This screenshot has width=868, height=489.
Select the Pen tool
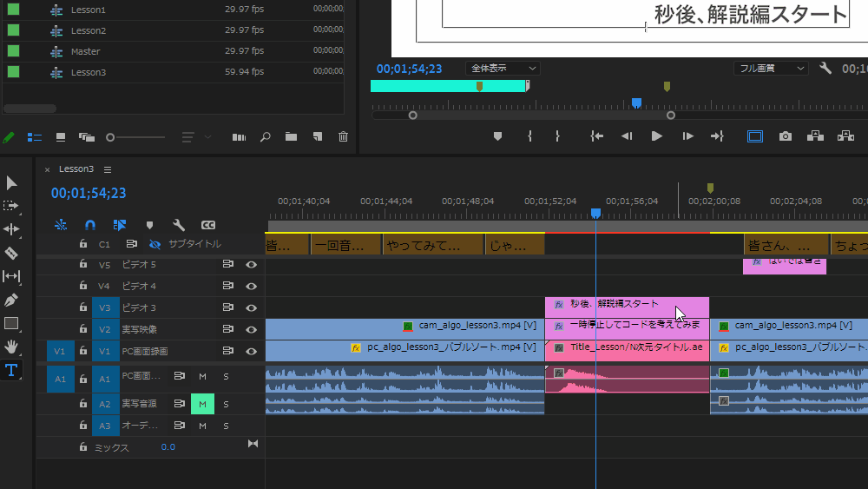11,301
